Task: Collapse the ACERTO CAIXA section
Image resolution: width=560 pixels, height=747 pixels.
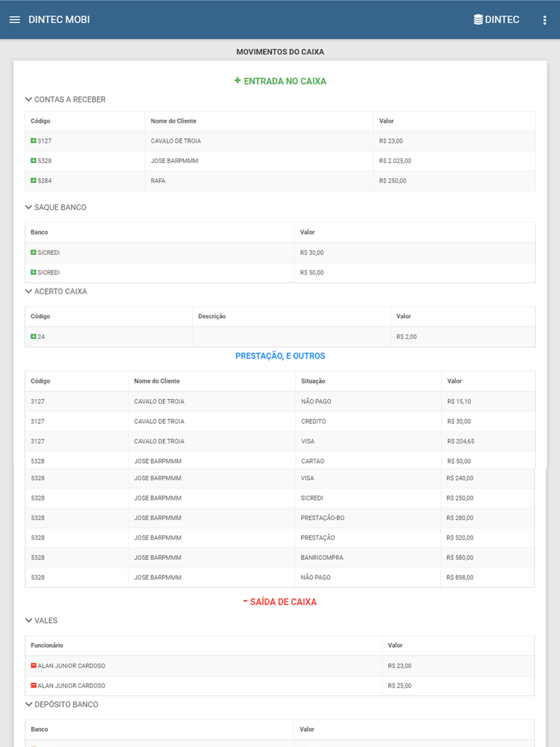Action: tap(29, 291)
